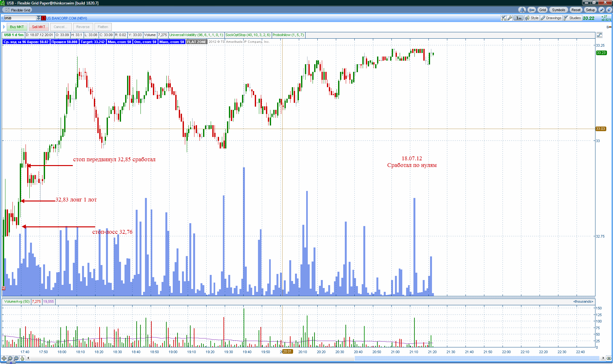
Task: Click the SockOptStop study label
Action: click(x=248, y=35)
